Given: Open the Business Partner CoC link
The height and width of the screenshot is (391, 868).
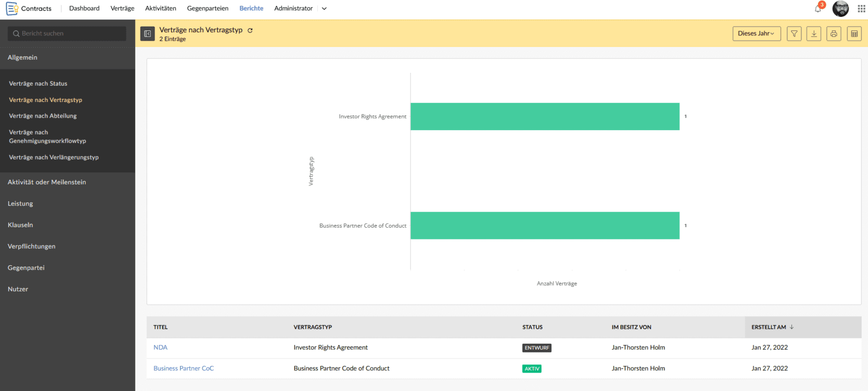Looking at the screenshot, I should (x=183, y=368).
